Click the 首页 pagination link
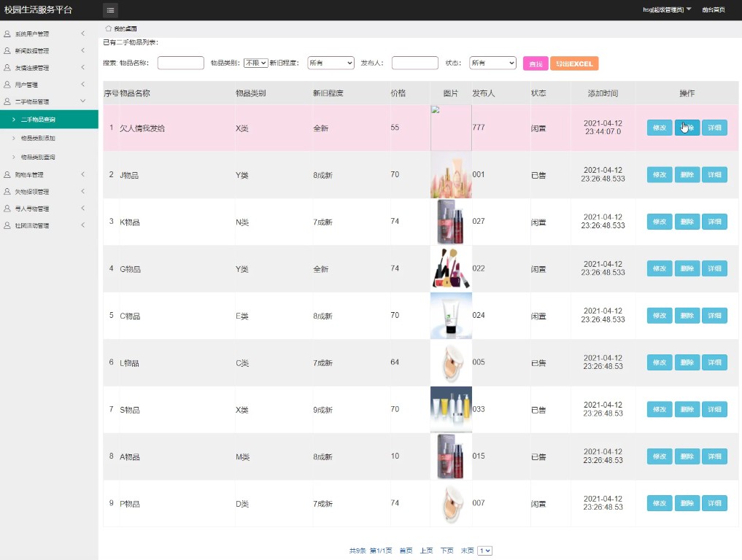Screen dimensions: 742x560 406,551
